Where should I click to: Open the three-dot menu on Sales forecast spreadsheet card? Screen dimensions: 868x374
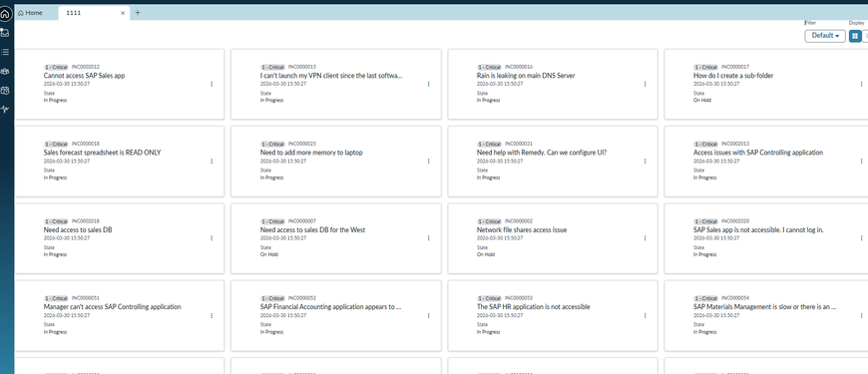coord(212,161)
